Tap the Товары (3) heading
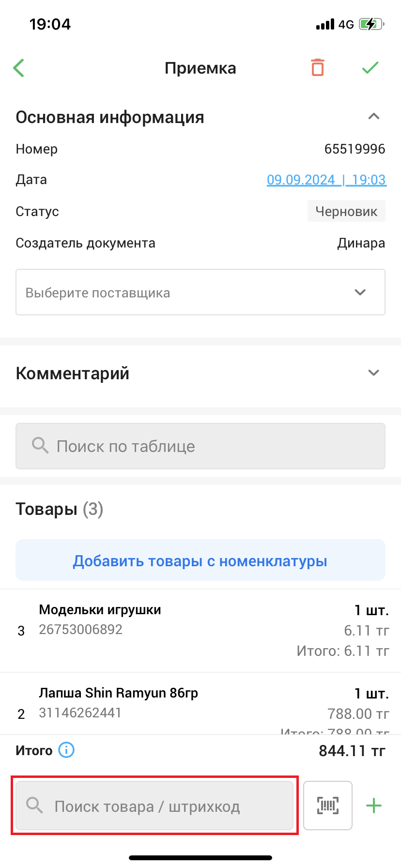 pyautogui.click(x=60, y=509)
